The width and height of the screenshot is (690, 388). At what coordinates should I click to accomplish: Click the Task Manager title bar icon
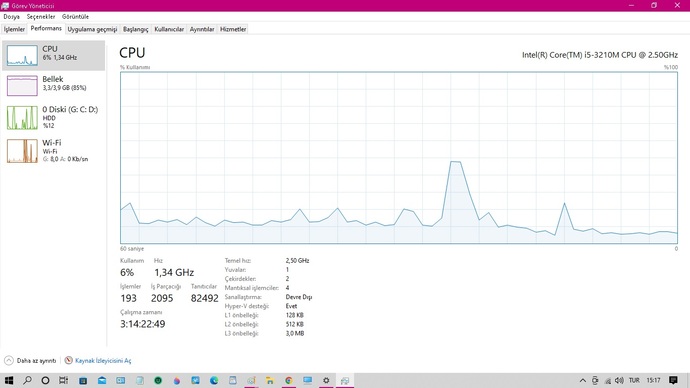tap(5, 6)
